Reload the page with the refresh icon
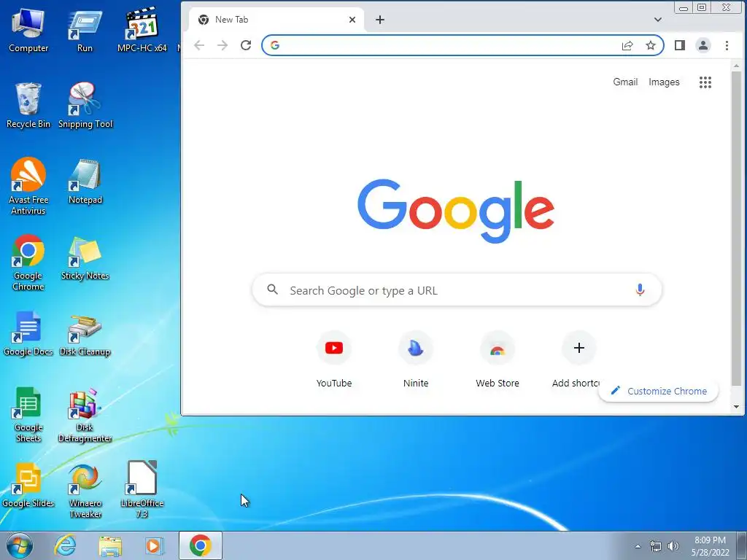 (246, 45)
